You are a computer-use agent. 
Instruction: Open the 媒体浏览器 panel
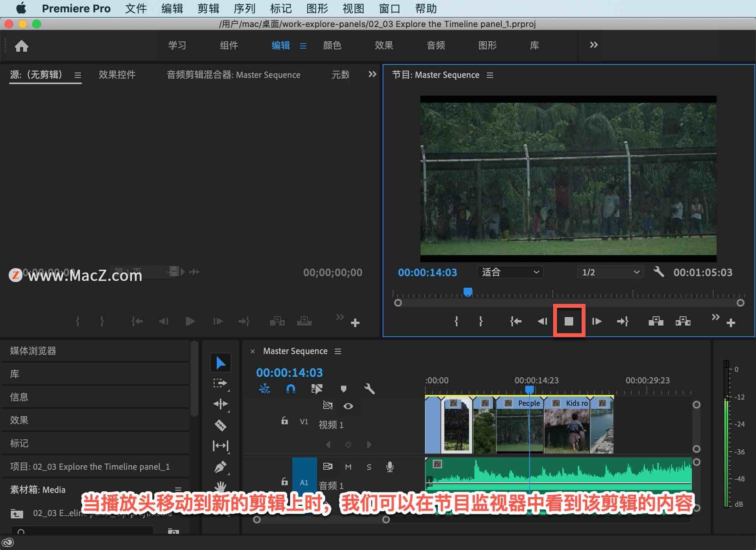tap(33, 350)
